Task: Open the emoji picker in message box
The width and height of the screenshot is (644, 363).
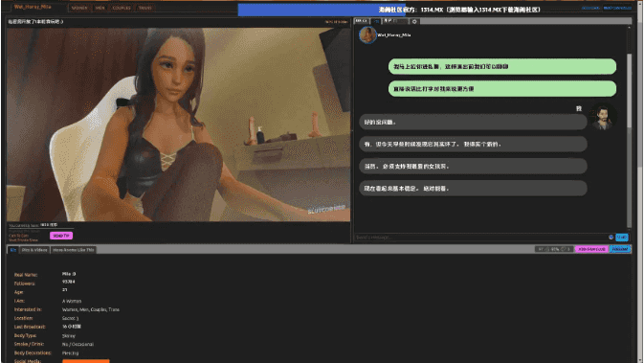Action: [x=611, y=238]
